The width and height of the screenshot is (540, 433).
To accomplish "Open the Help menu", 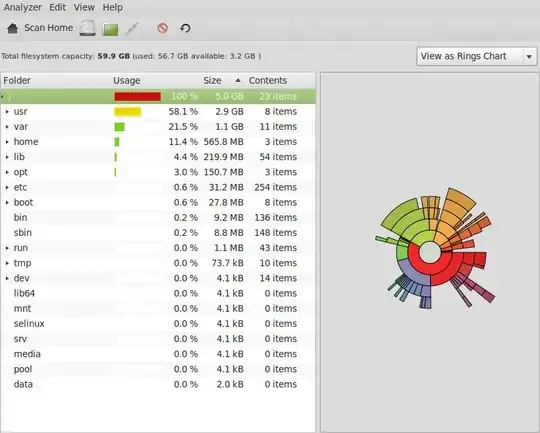I will click(x=113, y=7).
